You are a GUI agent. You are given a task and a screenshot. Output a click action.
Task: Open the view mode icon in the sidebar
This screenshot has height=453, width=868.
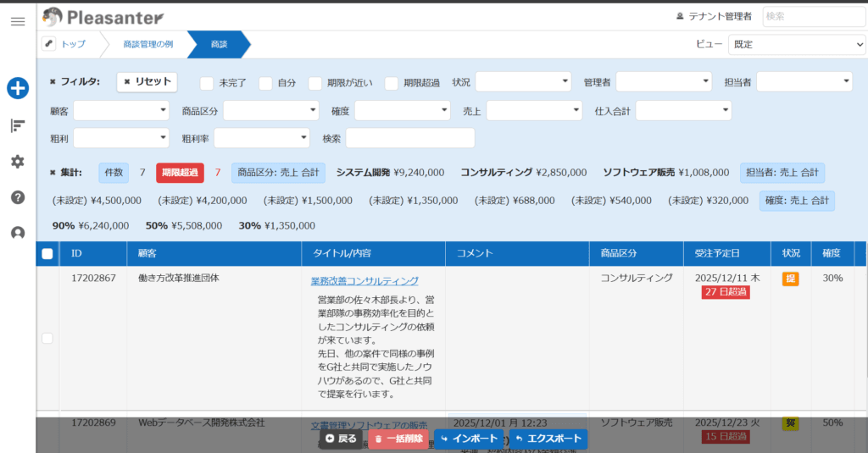tap(17, 125)
